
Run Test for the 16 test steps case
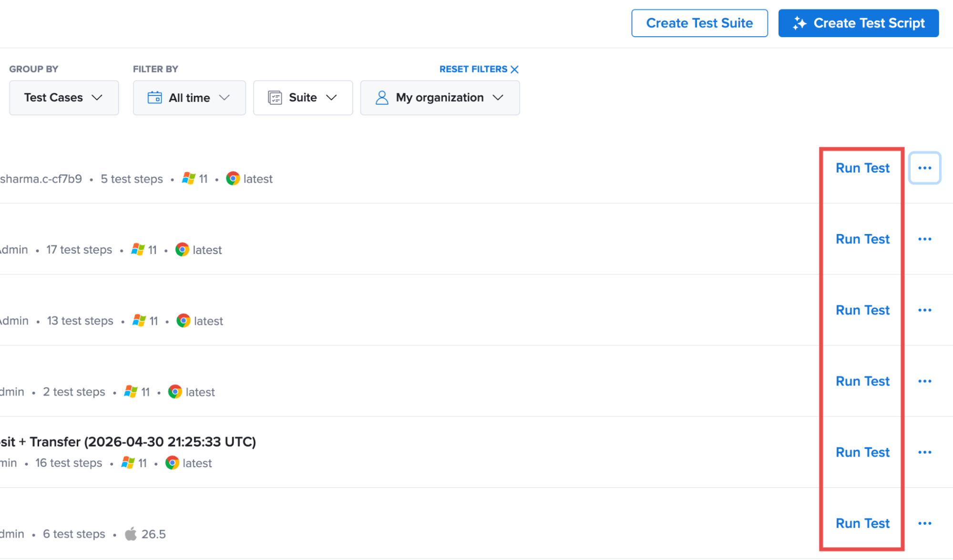pyautogui.click(x=862, y=452)
